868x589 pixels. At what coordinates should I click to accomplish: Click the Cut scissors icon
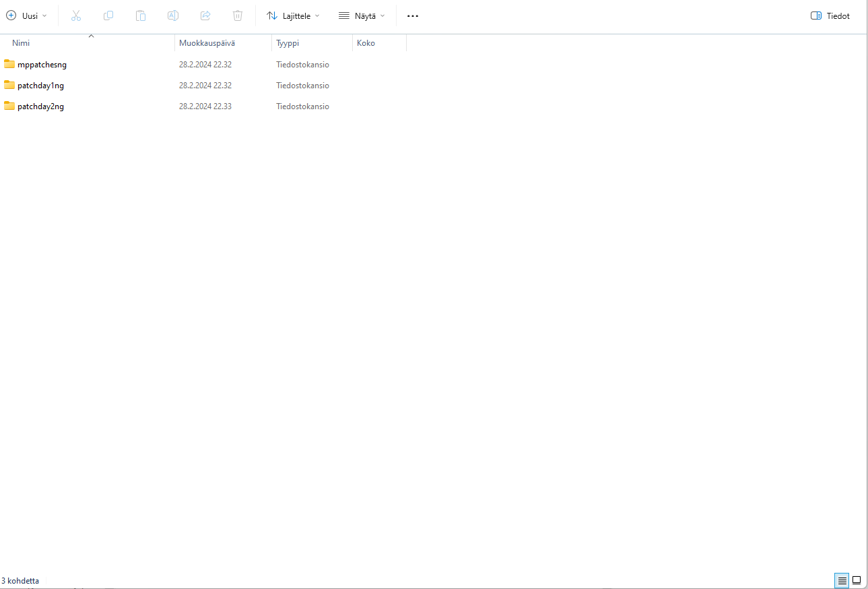76,15
